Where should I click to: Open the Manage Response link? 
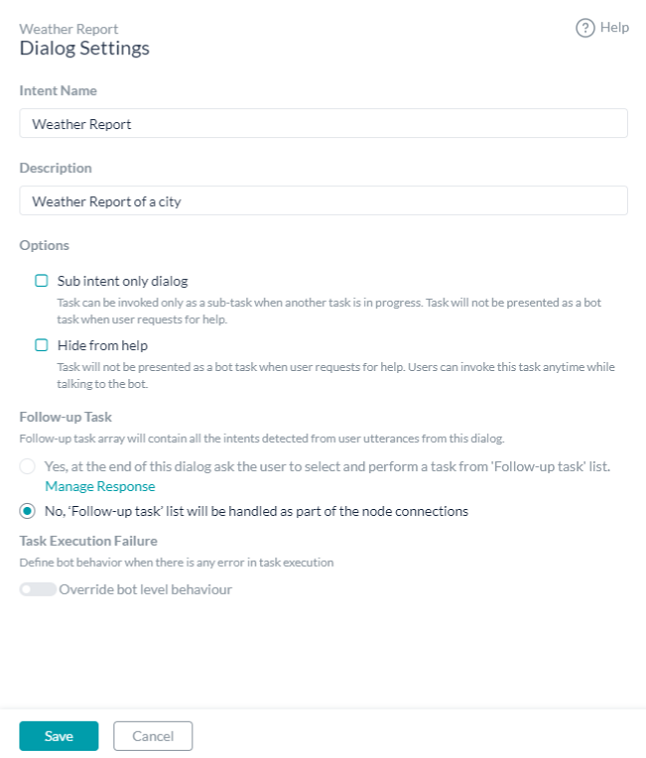pos(100,486)
